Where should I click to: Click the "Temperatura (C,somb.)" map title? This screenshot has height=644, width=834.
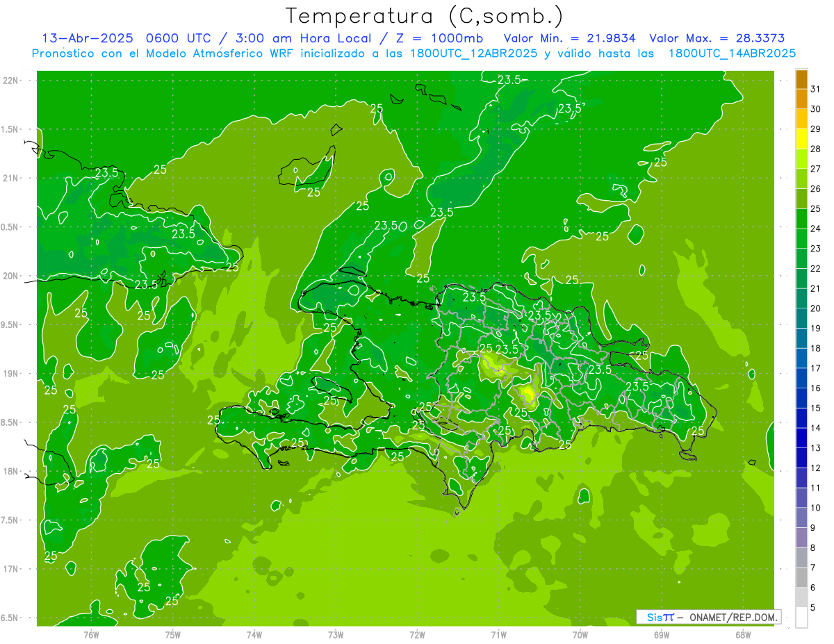pos(425,16)
